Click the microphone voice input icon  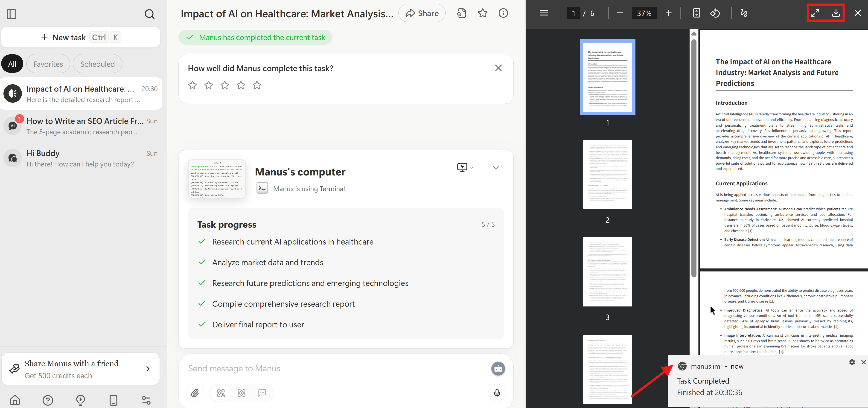[x=497, y=393]
